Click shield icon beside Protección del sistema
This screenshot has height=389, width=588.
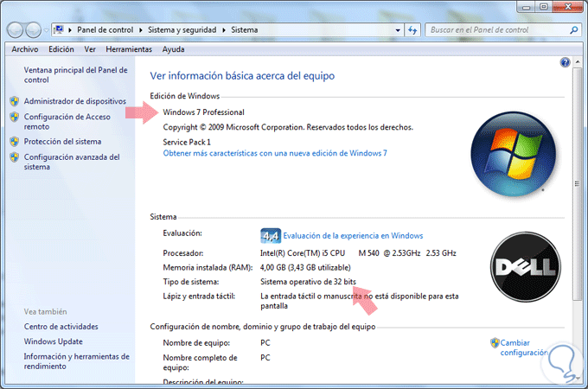click(14, 142)
